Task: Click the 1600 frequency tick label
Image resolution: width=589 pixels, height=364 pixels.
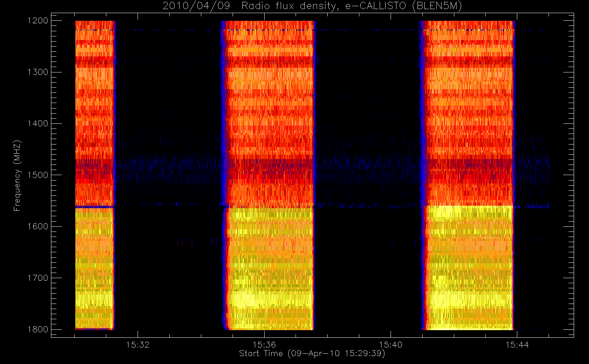Action: tap(38, 226)
